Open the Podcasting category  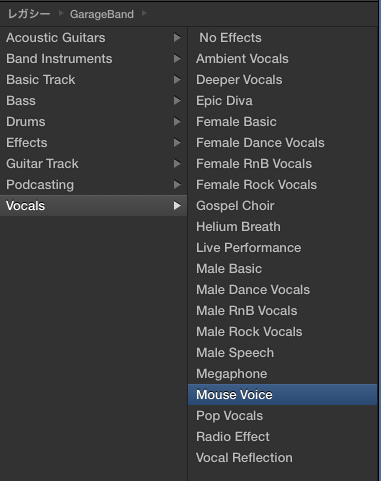[93, 185]
